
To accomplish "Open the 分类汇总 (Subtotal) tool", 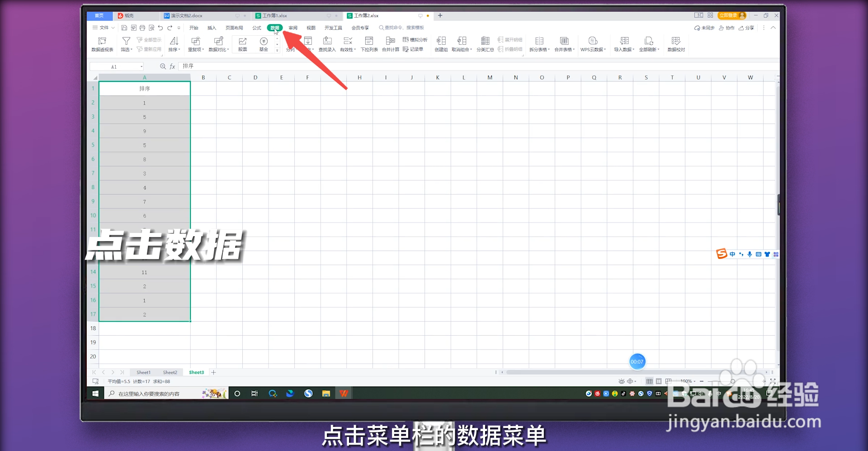I will [x=485, y=44].
